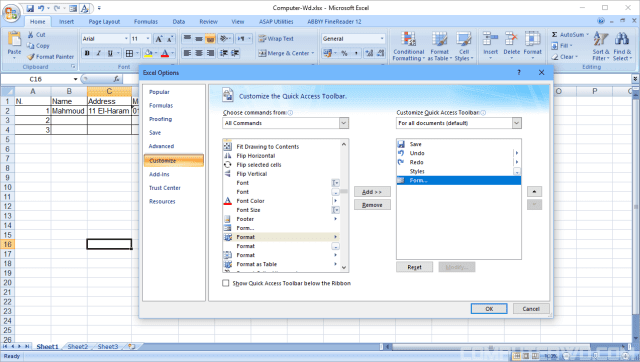Screen dimensions: 640x362
Task: Click the help question mark in Excel Options
Action: pyautogui.click(x=519, y=72)
